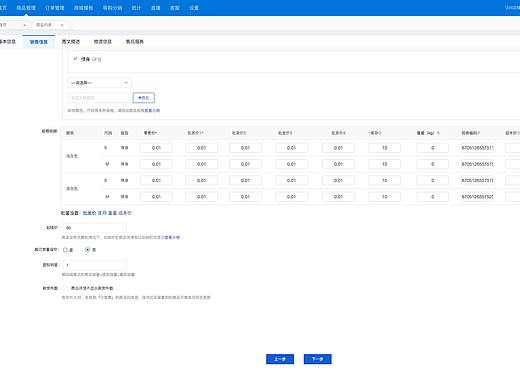The height and width of the screenshot is (390, 520).
Task: Close the 首页 page tab
Action: tap(24, 25)
